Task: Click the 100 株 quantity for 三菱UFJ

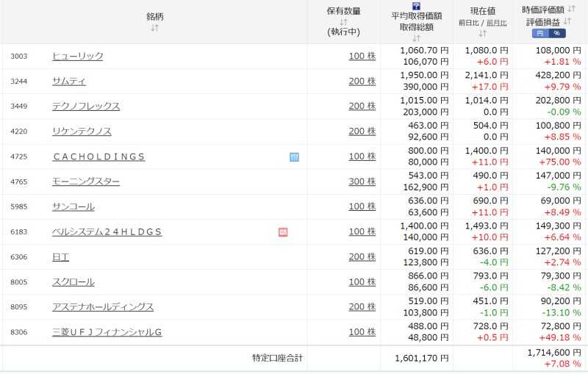Action: [x=362, y=332]
